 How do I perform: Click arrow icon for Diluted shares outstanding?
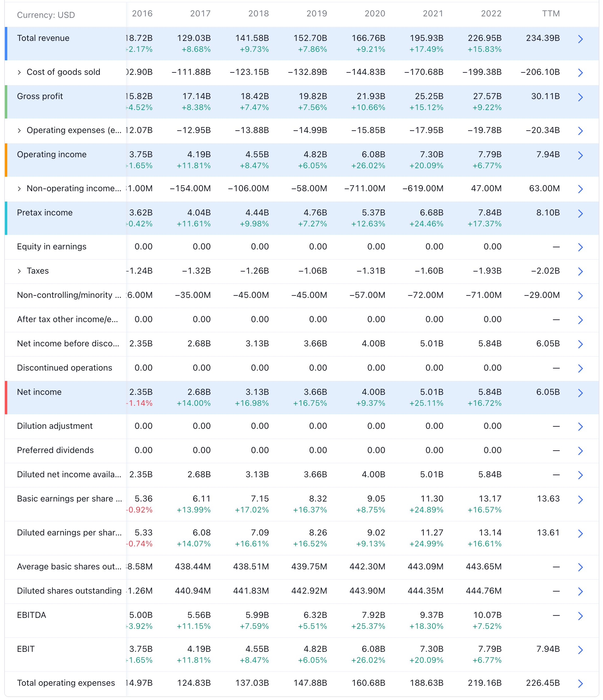pos(580,591)
